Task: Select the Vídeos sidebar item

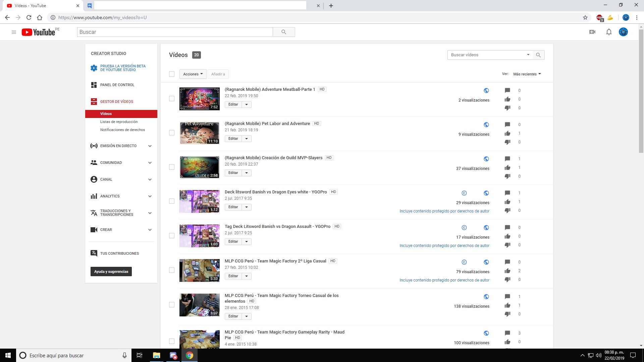Action: [121, 114]
